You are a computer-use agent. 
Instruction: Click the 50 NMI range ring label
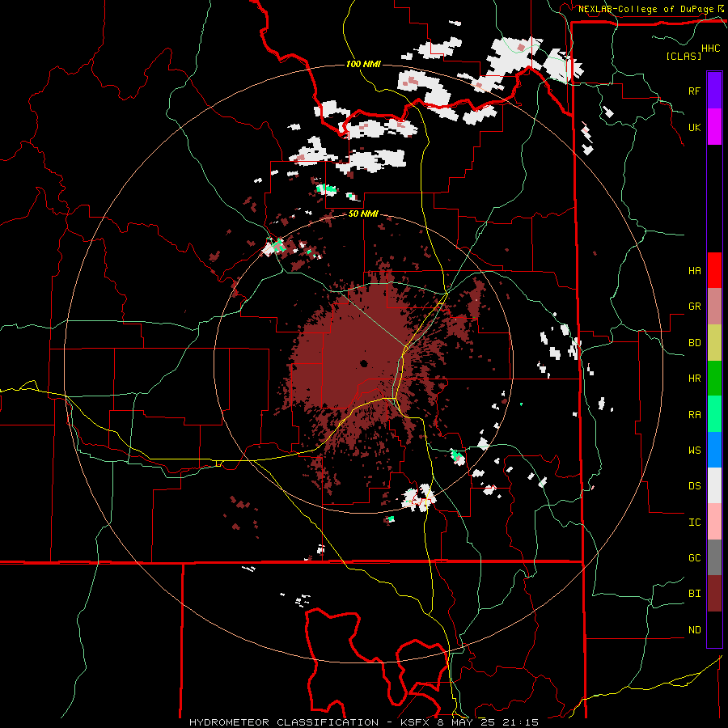pyautogui.click(x=363, y=214)
